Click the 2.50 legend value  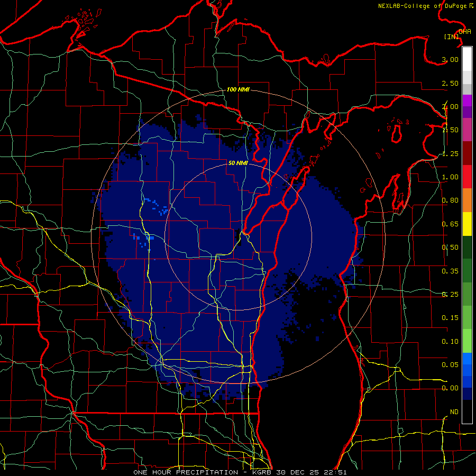coord(450,83)
